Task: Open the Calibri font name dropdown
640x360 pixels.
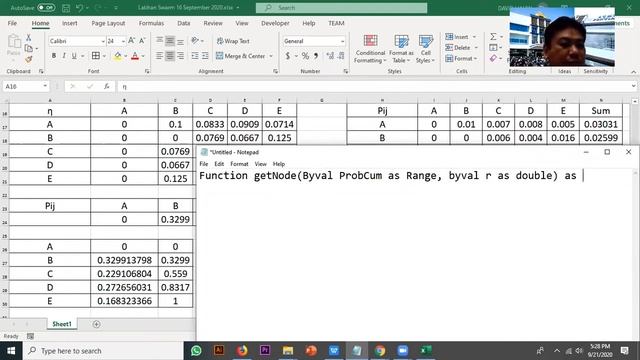Action: [103, 41]
